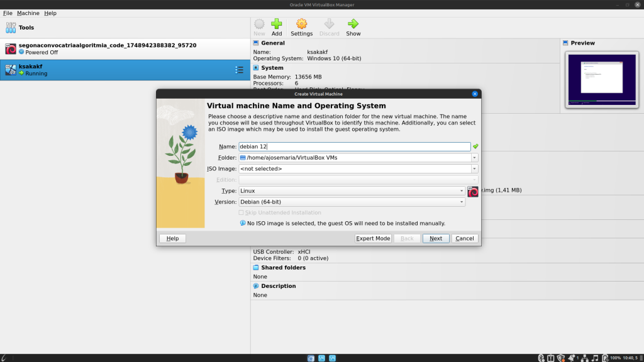Click the Name field containing debian 12
Screen dimensions: 644x362
click(355, 146)
